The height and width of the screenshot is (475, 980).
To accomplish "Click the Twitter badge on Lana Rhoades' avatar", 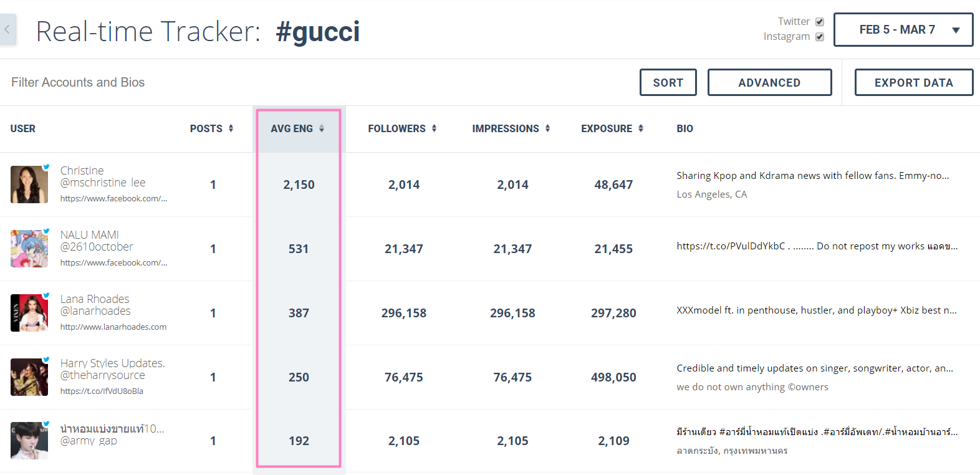I will coord(46,295).
